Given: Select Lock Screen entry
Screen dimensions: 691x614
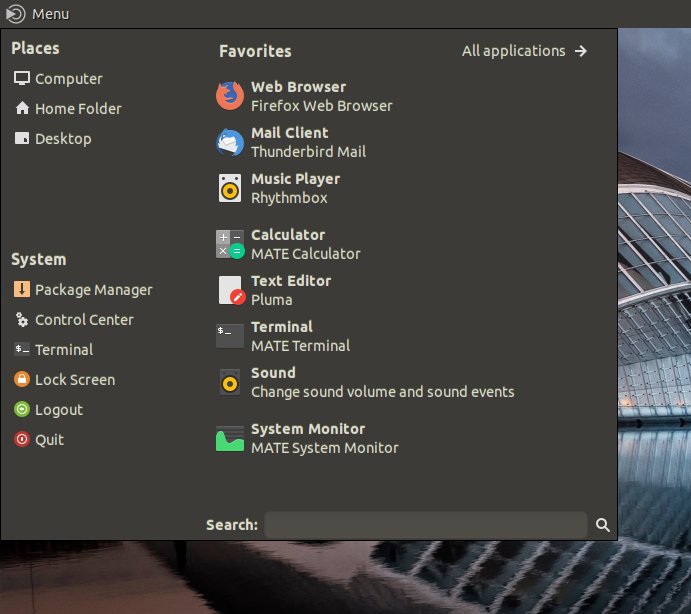Looking at the screenshot, I should pyautogui.click(x=64, y=379).
